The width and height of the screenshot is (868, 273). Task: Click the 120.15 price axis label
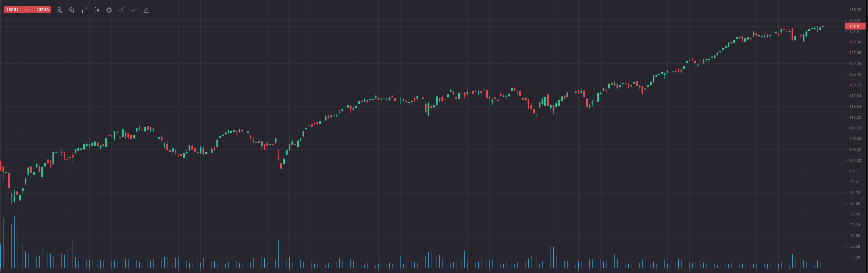tap(855, 85)
